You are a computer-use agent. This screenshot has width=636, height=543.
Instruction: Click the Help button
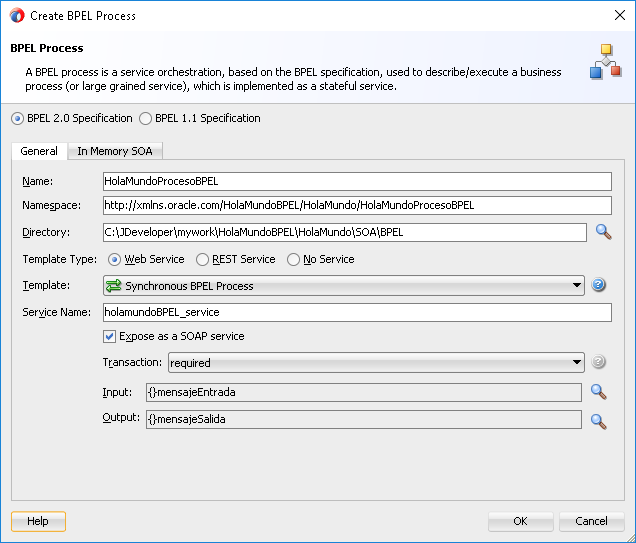point(38,521)
